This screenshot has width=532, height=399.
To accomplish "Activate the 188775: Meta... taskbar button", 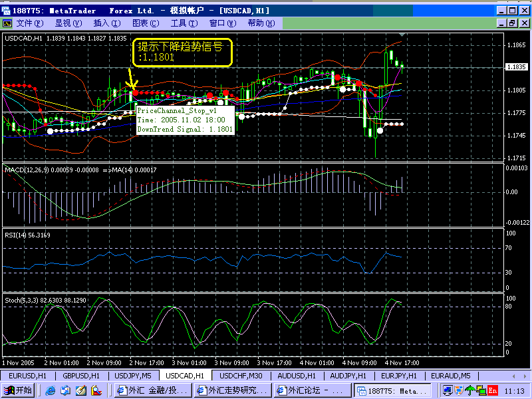I will (x=392, y=390).
